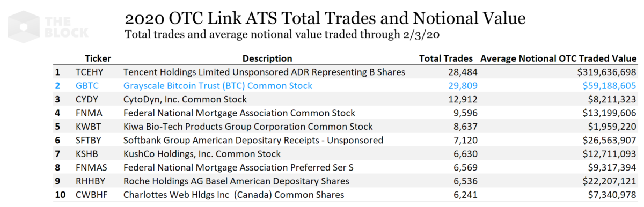The width and height of the screenshot is (644, 207).
Task: Click the FNMAS ticker cell
Action: click(92, 167)
